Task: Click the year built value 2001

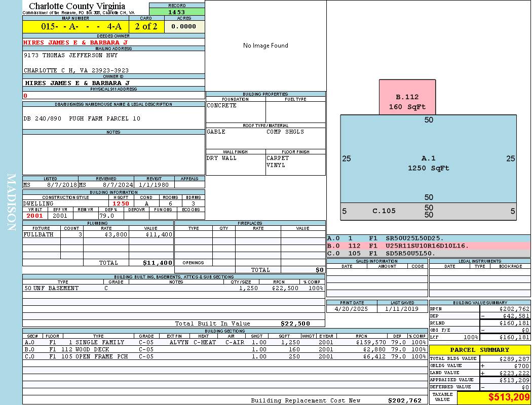Action: tap(35, 216)
